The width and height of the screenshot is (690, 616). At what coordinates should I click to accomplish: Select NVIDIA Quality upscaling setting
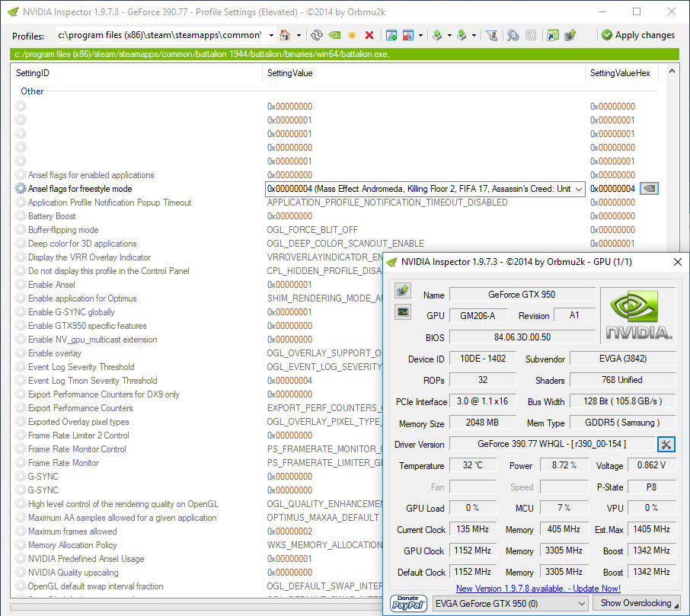198,573
